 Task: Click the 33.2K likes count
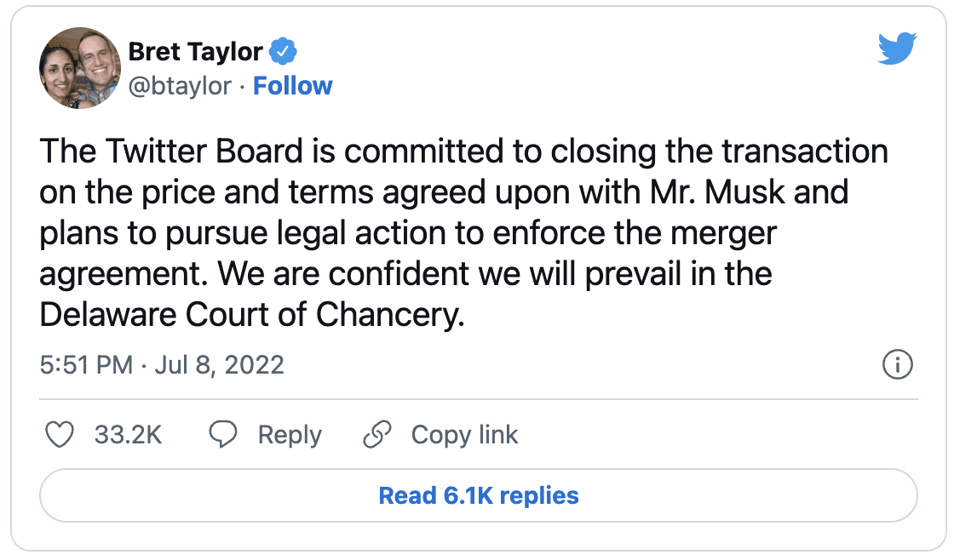(128, 435)
